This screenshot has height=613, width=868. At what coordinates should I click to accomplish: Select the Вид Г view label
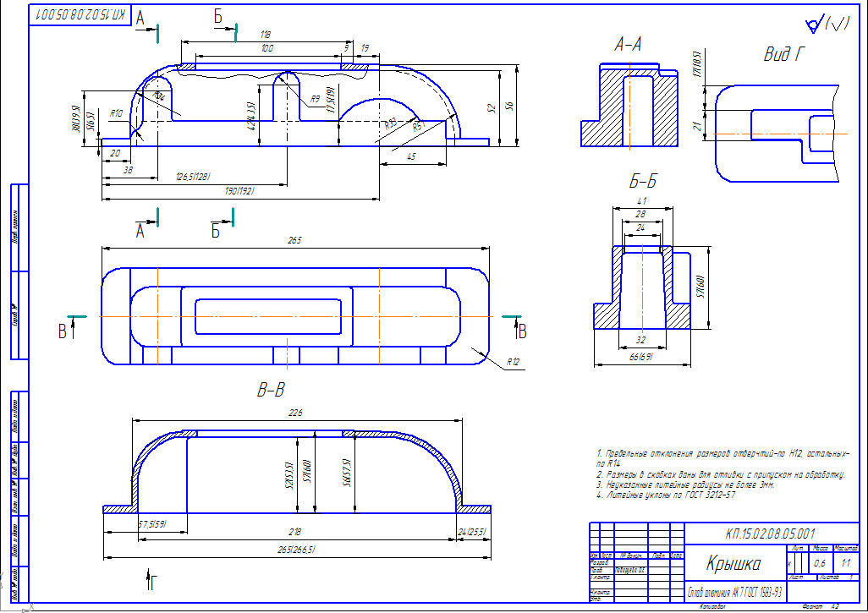tap(782, 56)
